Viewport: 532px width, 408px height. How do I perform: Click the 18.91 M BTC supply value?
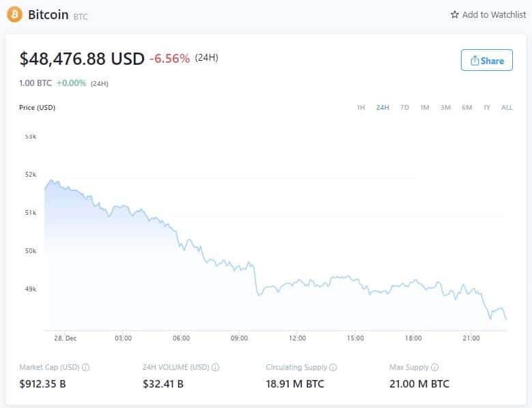pyautogui.click(x=295, y=384)
